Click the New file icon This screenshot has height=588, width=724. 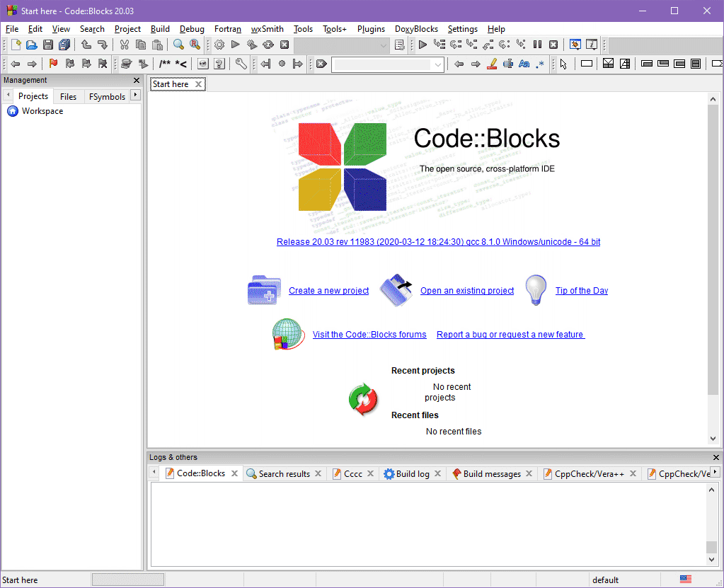click(15, 45)
